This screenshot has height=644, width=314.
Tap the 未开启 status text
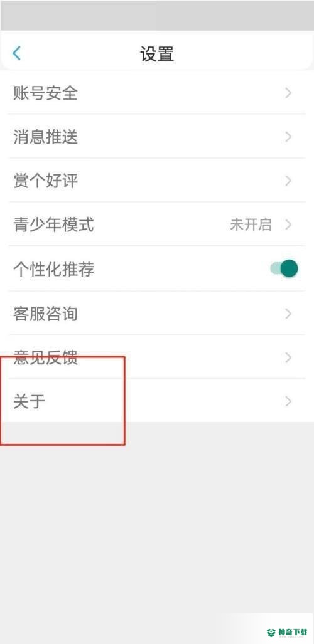(251, 224)
